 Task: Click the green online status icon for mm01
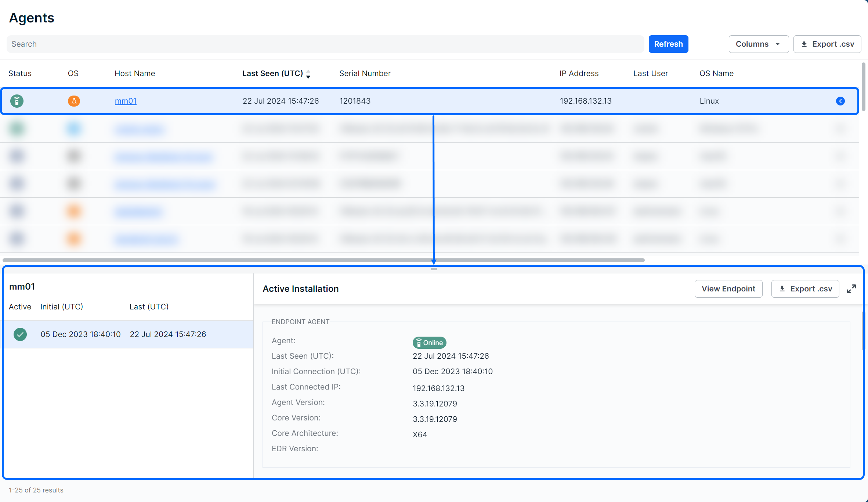(17, 101)
